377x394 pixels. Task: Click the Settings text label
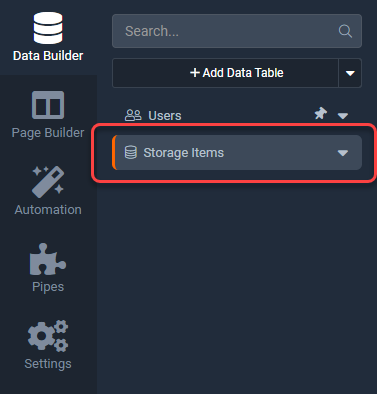48,364
